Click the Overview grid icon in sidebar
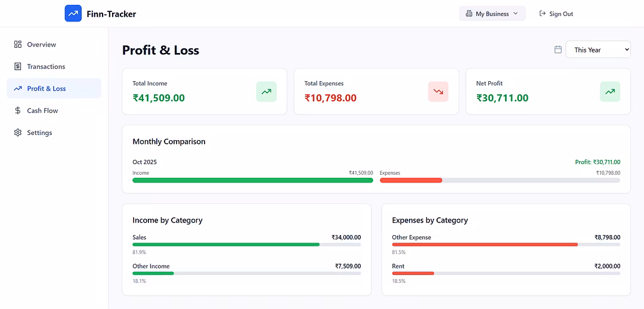 [18, 45]
